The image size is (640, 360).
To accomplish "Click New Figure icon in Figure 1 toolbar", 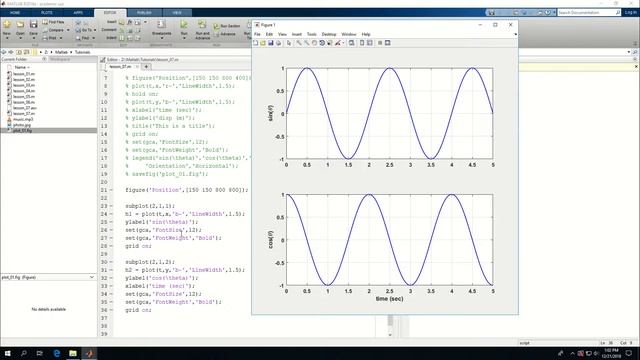I will pos(256,43).
